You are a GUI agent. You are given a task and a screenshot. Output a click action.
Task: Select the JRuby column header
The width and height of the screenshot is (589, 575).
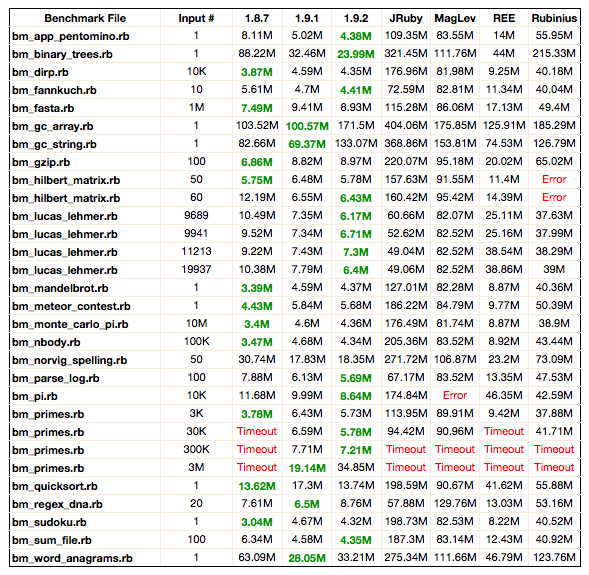406,18
